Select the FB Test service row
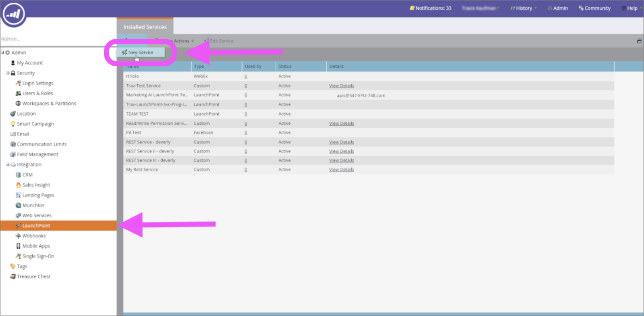 pos(369,132)
